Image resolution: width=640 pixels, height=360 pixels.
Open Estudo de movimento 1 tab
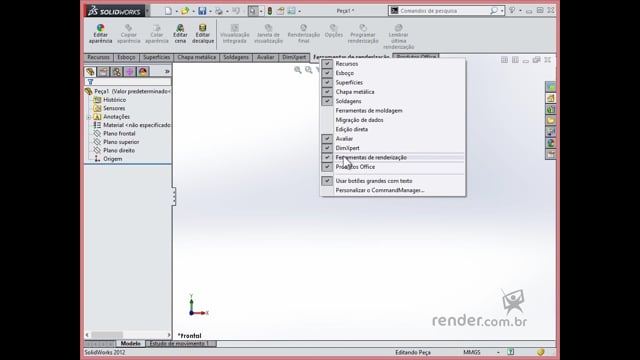pos(179,344)
